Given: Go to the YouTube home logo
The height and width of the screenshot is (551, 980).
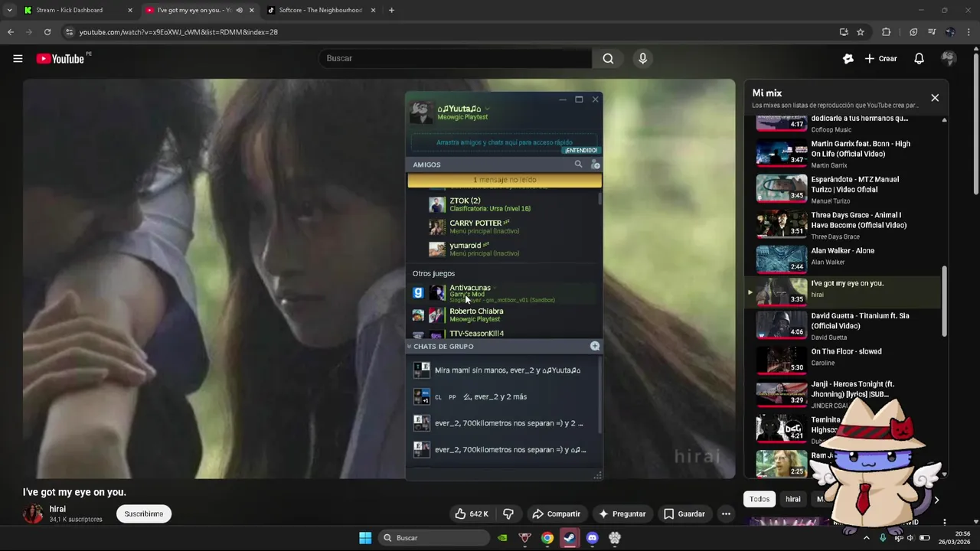Looking at the screenshot, I should tap(60, 59).
